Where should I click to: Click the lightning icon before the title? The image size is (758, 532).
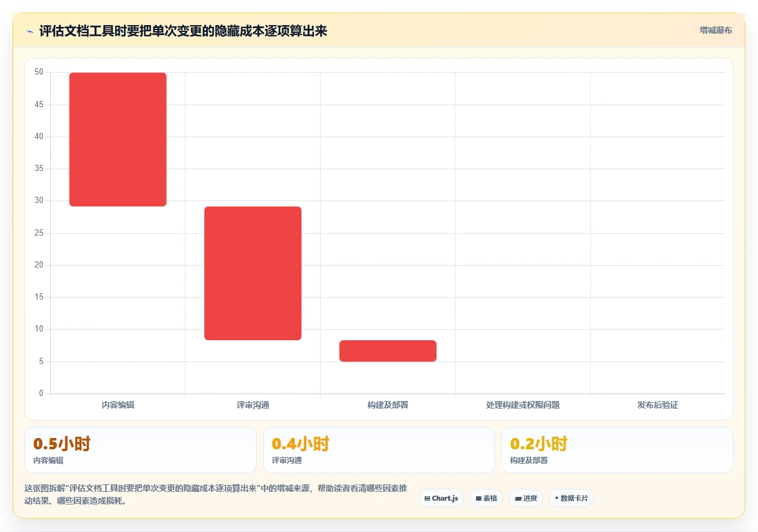pyautogui.click(x=30, y=31)
